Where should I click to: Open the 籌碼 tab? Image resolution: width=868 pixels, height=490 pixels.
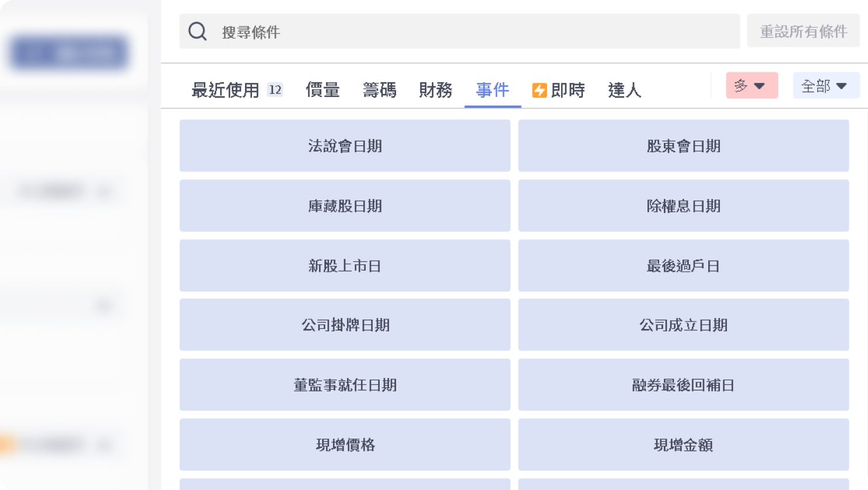tap(379, 90)
